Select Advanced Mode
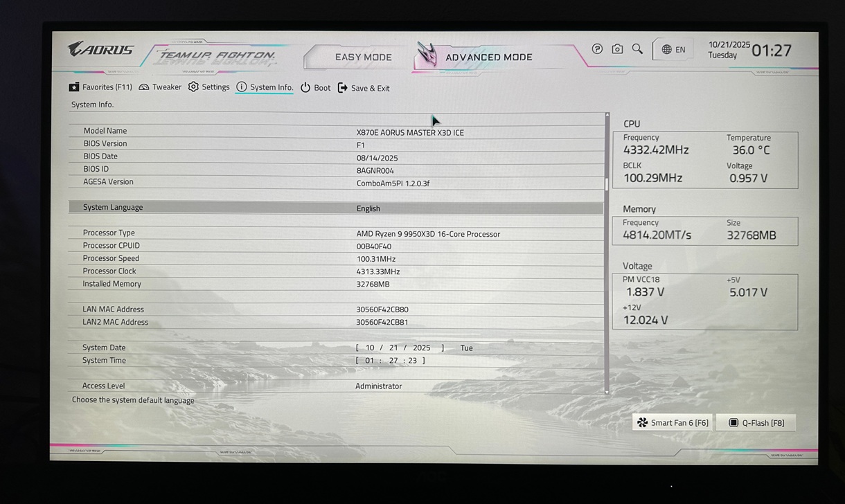The height and width of the screenshot is (504, 845). click(488, 57)
